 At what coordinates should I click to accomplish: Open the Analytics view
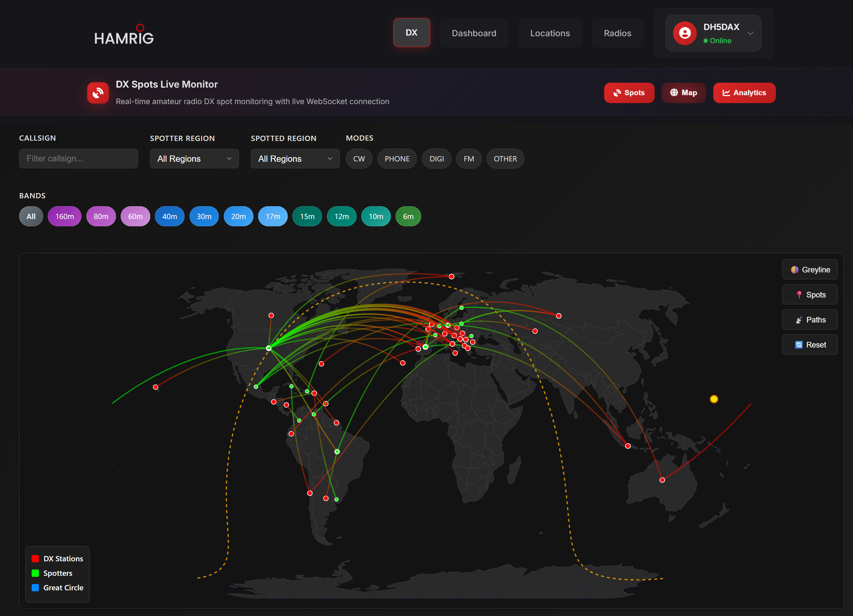pyautogui.click(x=744, y=93)
